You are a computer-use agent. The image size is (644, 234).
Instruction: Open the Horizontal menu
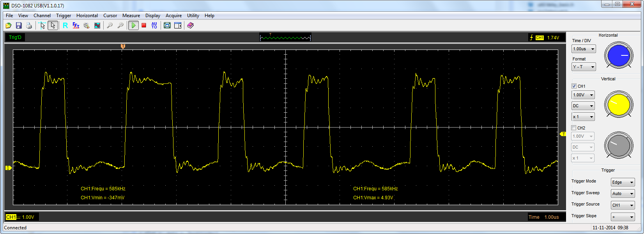(87, 16)
